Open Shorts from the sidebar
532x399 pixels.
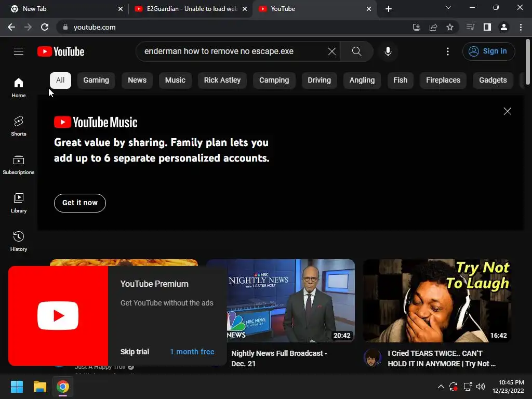pos(19,126)
